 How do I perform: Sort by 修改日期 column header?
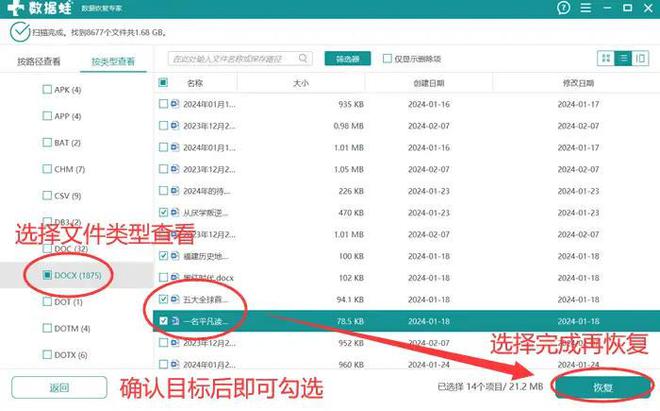578,83
